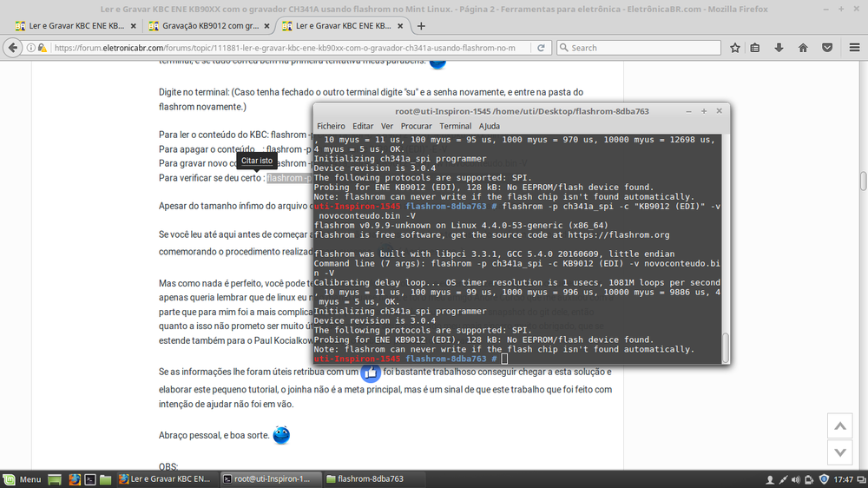The width and height of the screenshot is (868, 488).
Task: Click the Citar isto tooltip button
Action: [x=257, y=161]
